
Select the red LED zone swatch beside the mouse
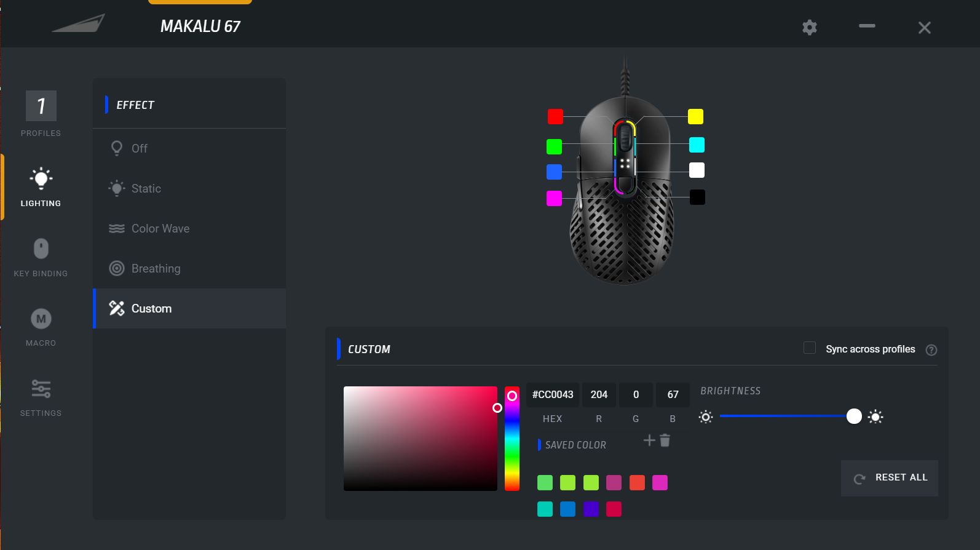(x=555, y=116)
